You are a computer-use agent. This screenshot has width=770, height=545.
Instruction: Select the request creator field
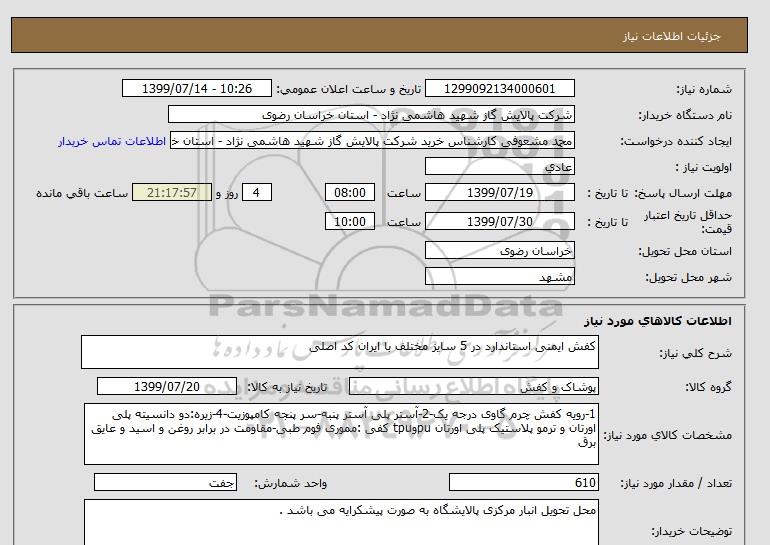[x=380, y=141]
